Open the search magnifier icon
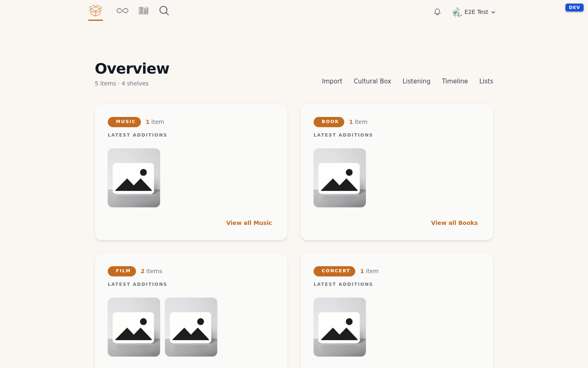Screen dimensions: 588x368 [x=164, y=11]
